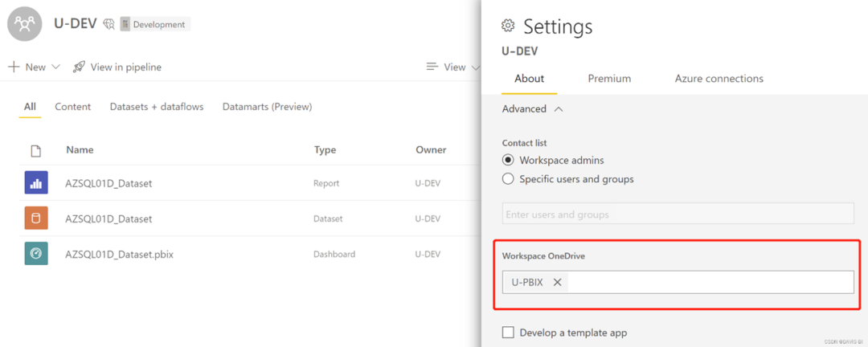Click inside the Workspace OneDrive field
Viewport: 868px width, 347px height.
[678, 282]
